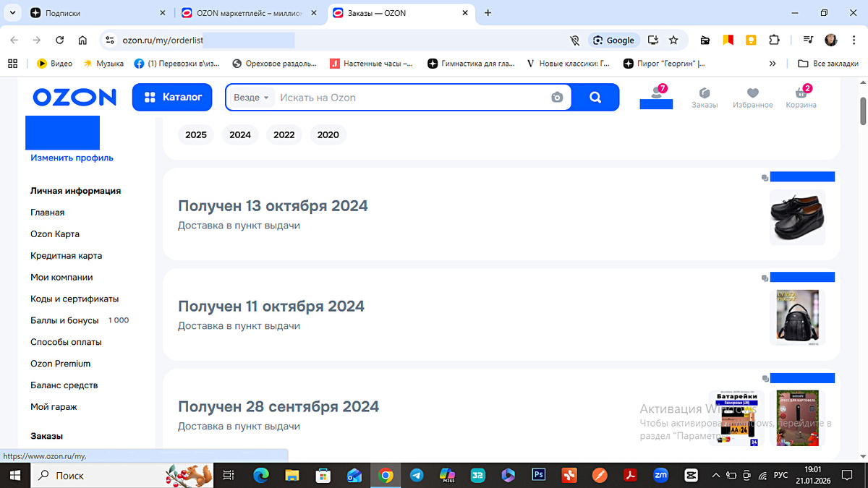This screenshot has width=868, height=488.
Task: Show hidden system tray icons
Action: click(x=715, y=475)
